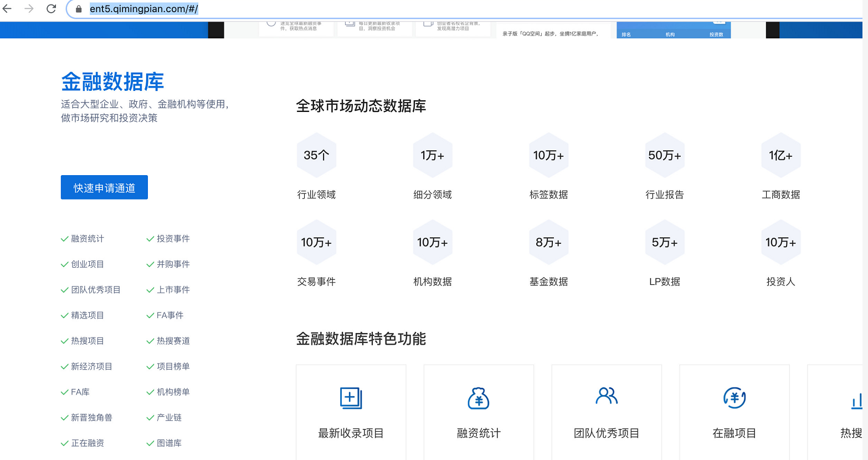Click the 最新收录项目 plus-document icon

tap(351, 398)
